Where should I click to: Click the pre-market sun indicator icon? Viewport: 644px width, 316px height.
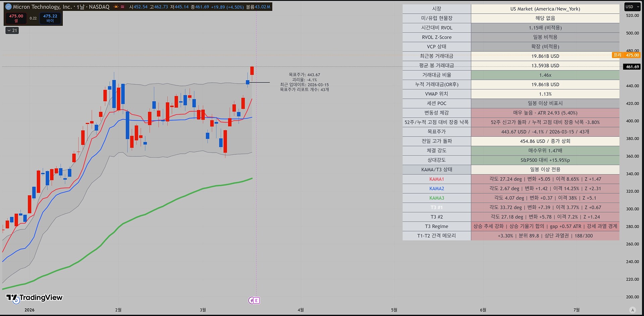(x=116, y=7)
